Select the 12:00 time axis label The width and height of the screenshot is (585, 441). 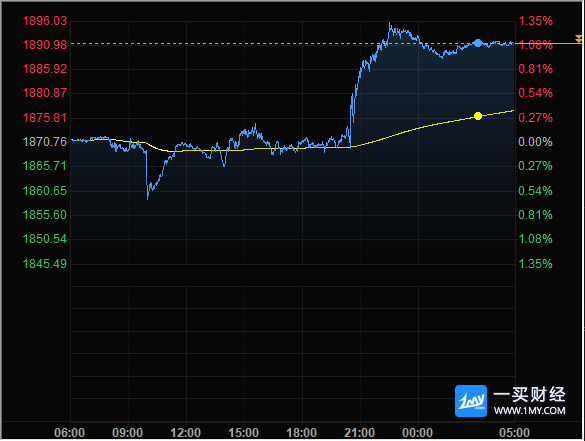coord(185,433)
